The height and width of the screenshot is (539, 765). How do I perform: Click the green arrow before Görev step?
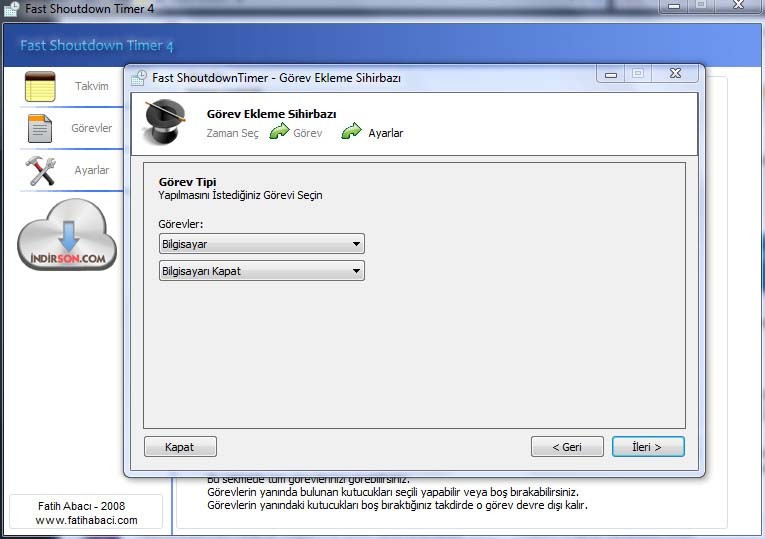tap(280, 132)
